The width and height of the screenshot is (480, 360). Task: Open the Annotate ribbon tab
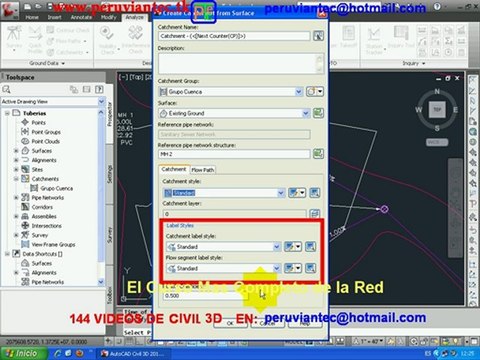tap(81, 17)
